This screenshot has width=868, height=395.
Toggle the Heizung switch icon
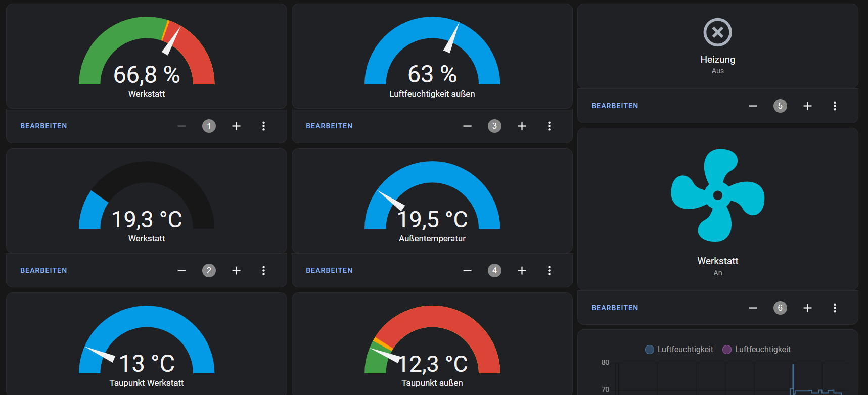[718, 32]
